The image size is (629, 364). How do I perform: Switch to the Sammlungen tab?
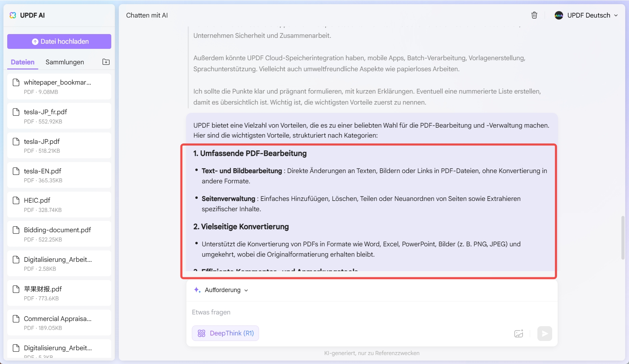point(65,62)
